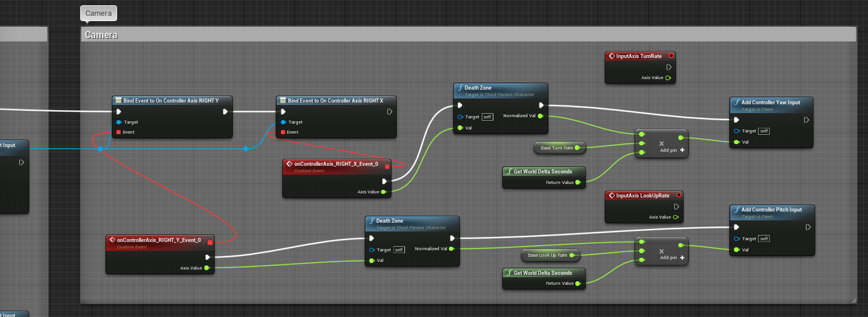Image resolution: width=868 pixels, height=317 pixels.
Task: Click the InputAxis LookUpRate Axis Value pin
Action: (x=676, y=217)
